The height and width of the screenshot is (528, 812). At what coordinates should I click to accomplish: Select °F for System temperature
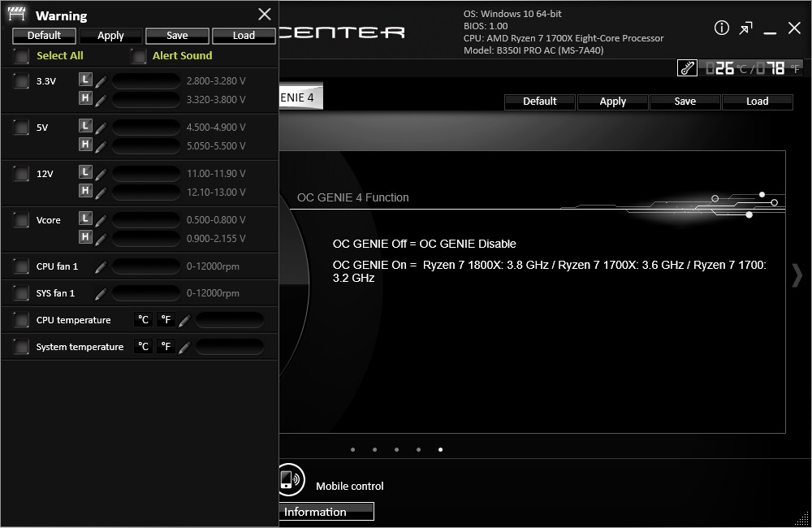pos(166,346)
